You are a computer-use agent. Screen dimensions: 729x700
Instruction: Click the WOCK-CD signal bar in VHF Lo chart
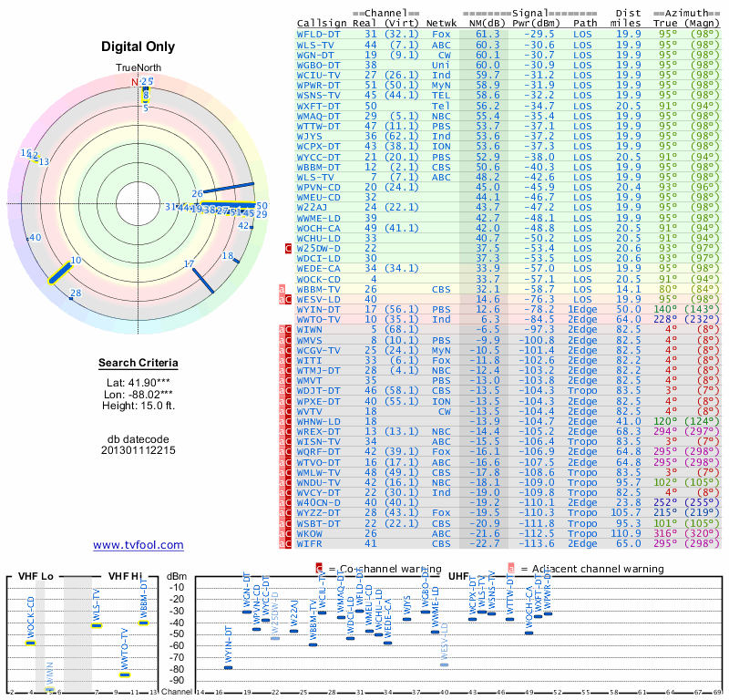pos(31,643)
